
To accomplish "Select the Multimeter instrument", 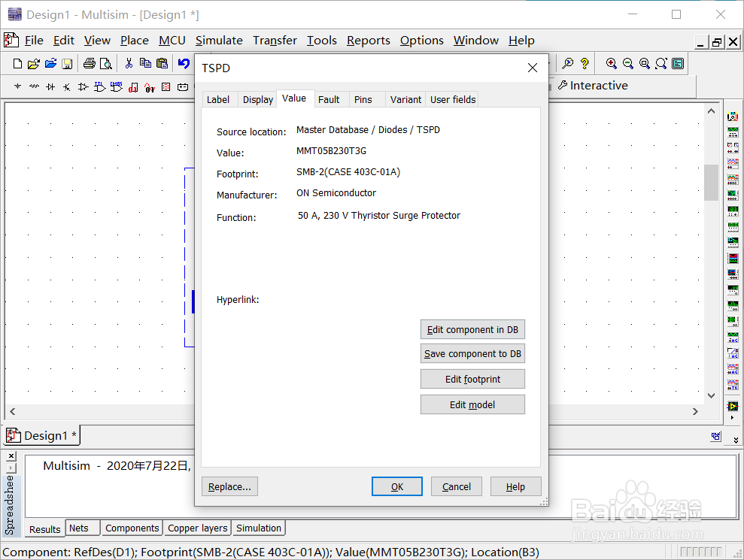I will click(733, 117).
